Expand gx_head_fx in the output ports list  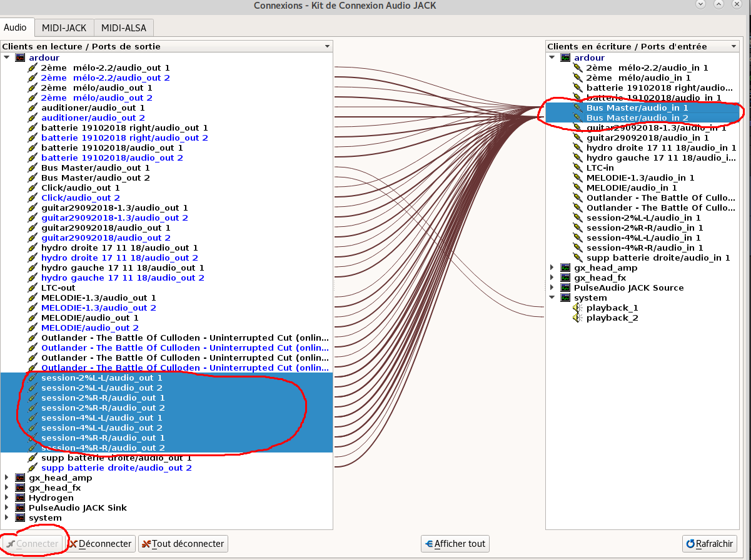(x=7, y=487)
